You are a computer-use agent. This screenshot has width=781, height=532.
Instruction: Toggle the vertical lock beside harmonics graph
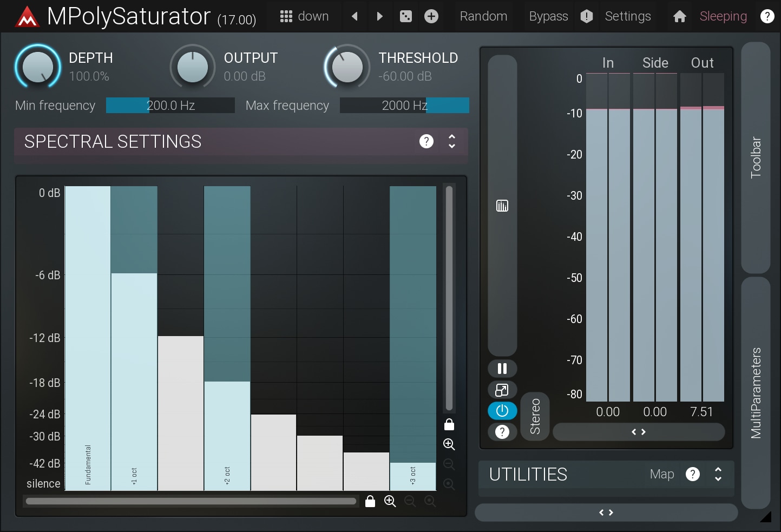pos(449,424)
